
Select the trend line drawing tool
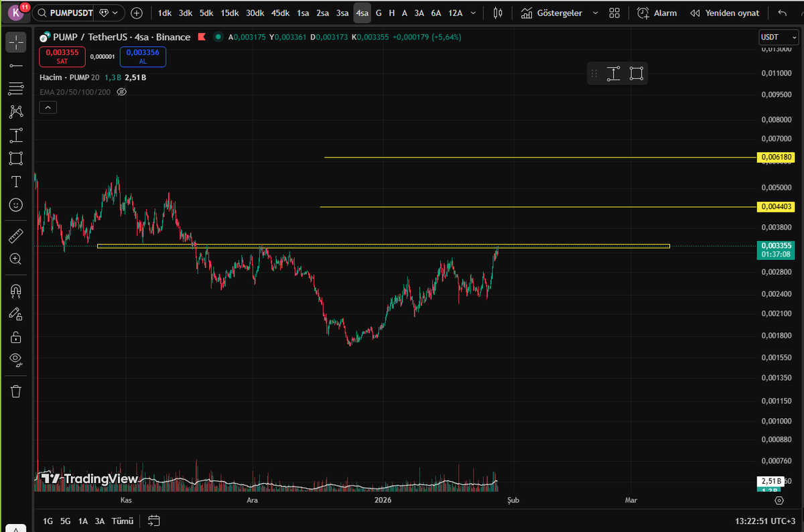pyautogui.click(x=16, y=65)
